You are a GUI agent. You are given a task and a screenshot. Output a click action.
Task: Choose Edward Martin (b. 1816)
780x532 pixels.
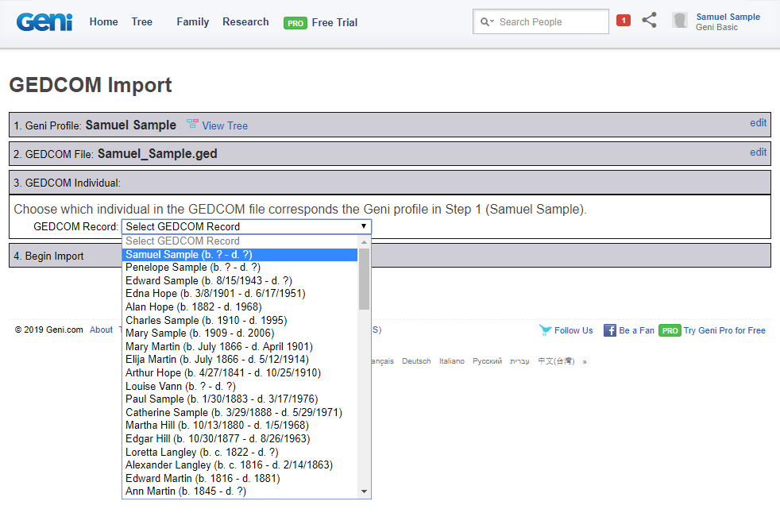pyautogui.click(x=239, y=478)
